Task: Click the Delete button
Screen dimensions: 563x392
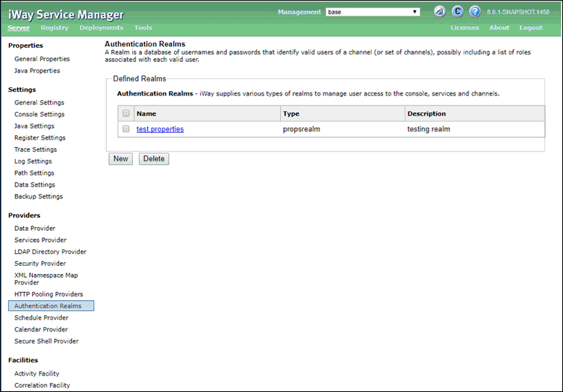Action: [x=154, y=158]
